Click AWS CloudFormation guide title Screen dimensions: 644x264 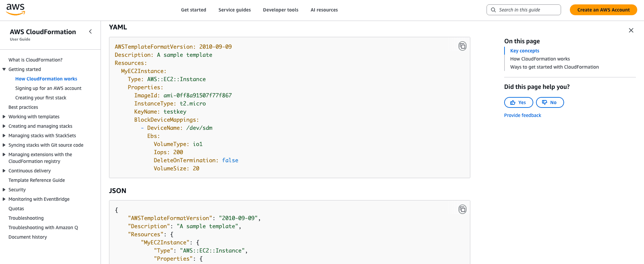click(43, 32)
